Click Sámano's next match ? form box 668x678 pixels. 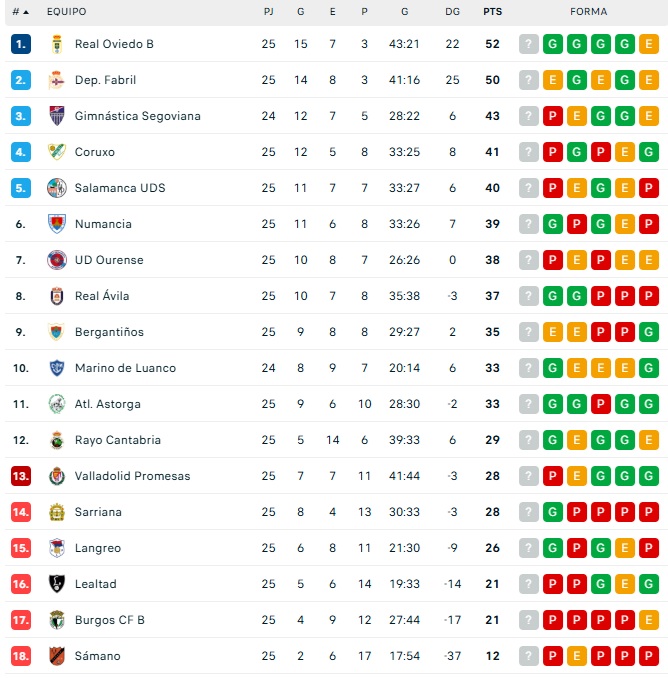pos(529,656)
